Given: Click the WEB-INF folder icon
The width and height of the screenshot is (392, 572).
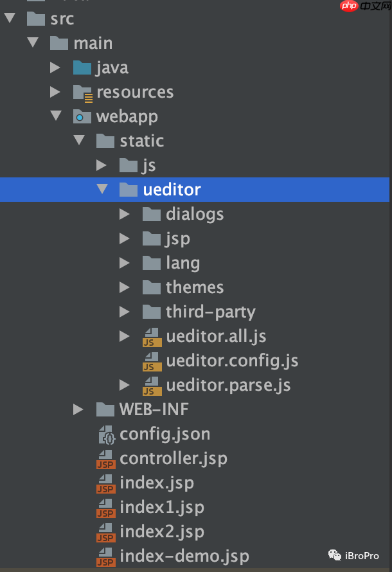Looking at the screenshot, I should 105,409.
